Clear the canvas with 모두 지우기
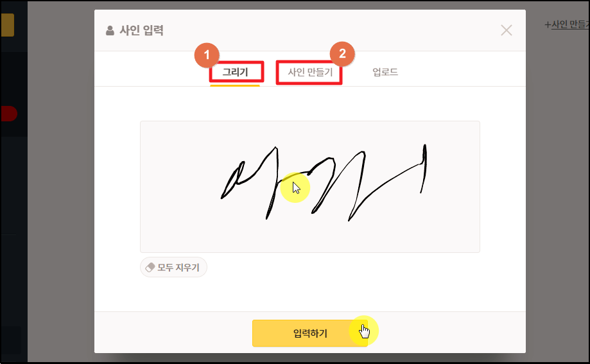590x364 pixels. [173, 267]
